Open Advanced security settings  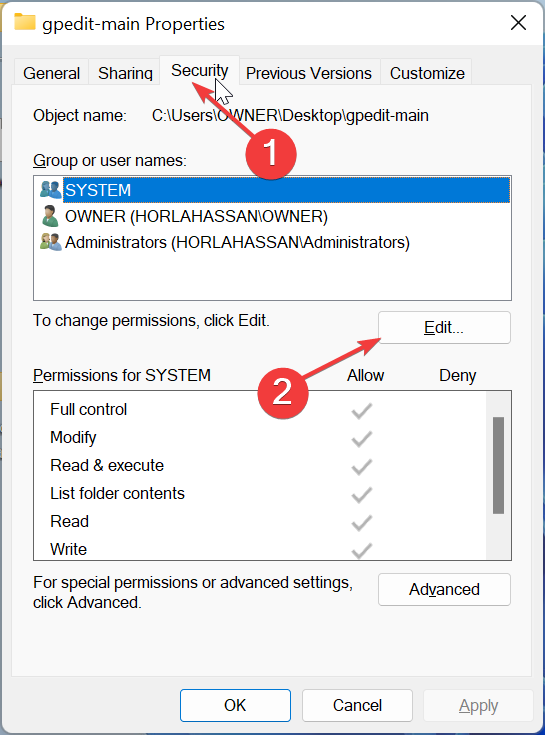click(444, 589)
